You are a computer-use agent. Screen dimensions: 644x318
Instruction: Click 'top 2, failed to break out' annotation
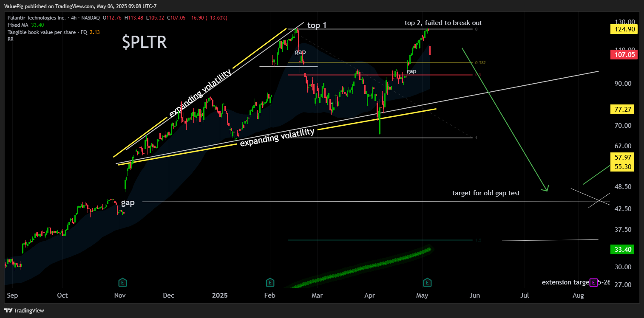pos(443,23)
